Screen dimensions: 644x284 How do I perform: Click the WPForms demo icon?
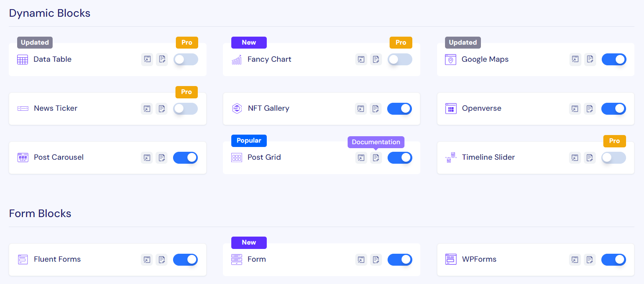(575, 260)
